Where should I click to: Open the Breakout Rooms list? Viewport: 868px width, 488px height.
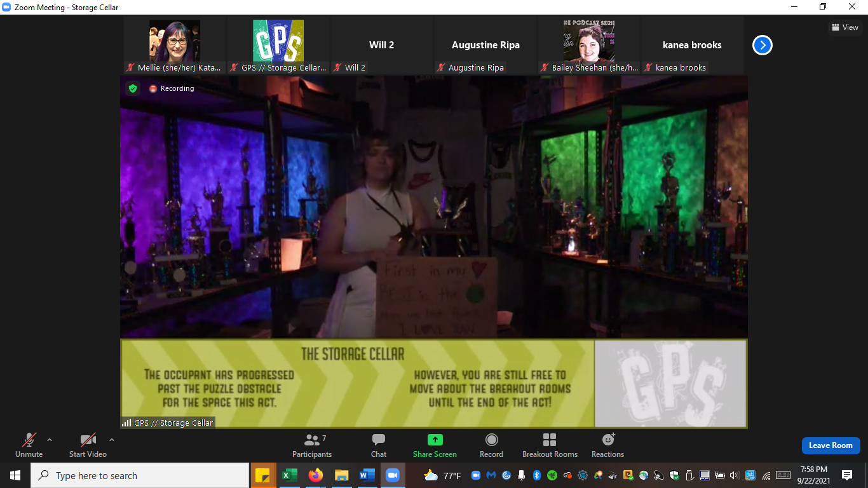550,445
